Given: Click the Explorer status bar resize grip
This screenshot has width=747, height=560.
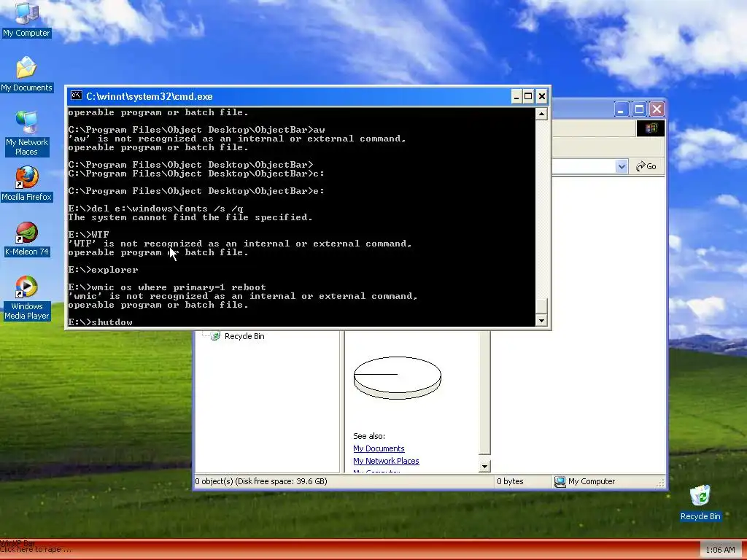Looking at the screenshot, I should [x=660, y=483].
